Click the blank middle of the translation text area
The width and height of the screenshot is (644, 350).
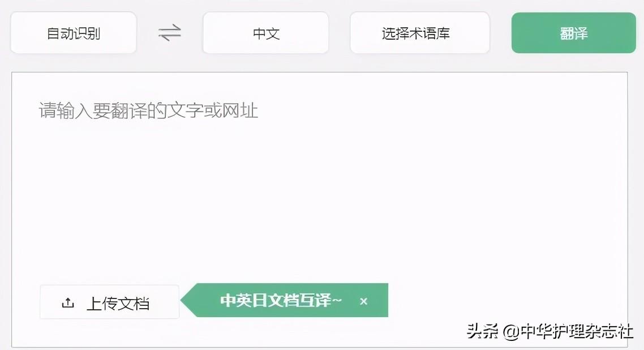point(319,197)
